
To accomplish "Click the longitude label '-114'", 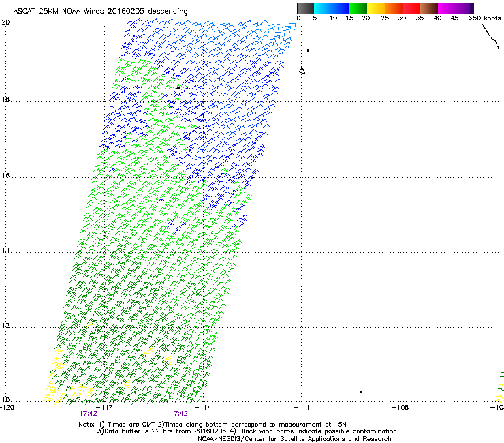I will point(203,408).
